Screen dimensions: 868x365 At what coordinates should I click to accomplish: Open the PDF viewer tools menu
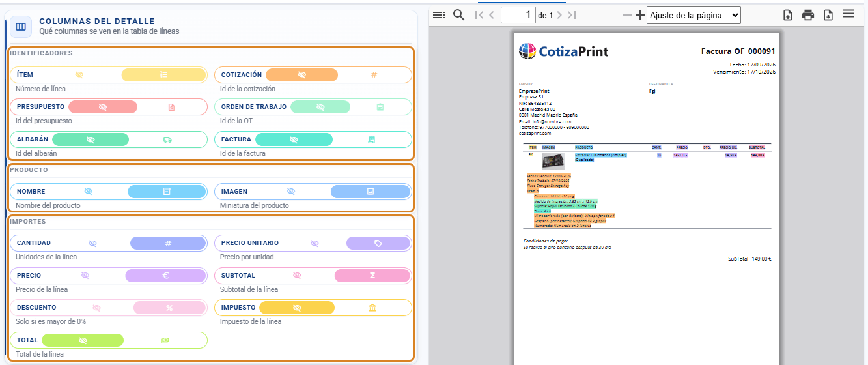[x=848, y=14]
